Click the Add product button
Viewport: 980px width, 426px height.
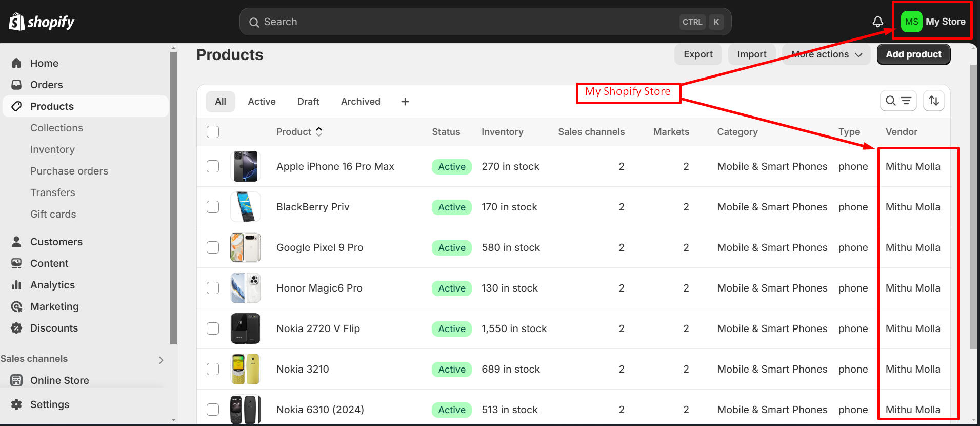tap(913, 54)
